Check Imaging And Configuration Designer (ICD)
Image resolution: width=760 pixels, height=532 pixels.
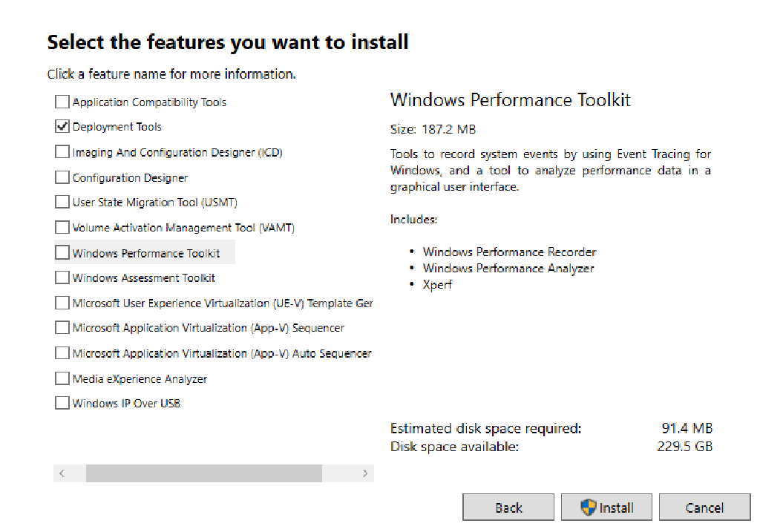[x=62, y=151]
